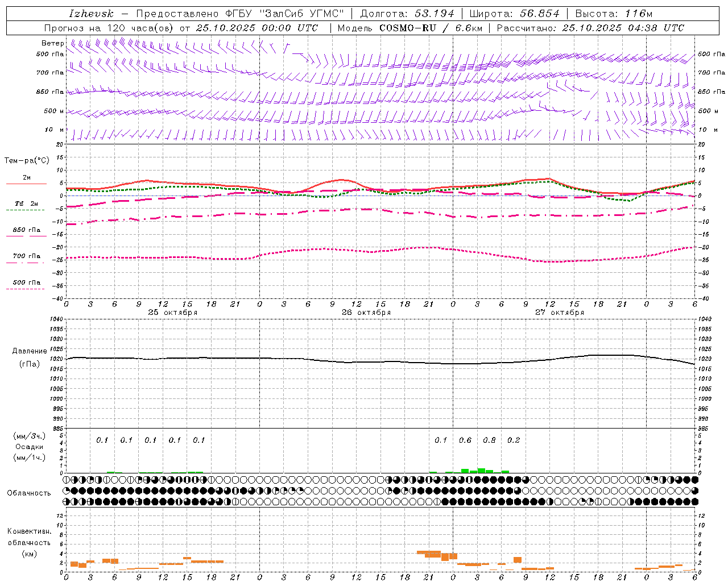Click the Тем-ра(°C) temperature axis title
This screenshot has width=728, height=582.
pos(27,161)
